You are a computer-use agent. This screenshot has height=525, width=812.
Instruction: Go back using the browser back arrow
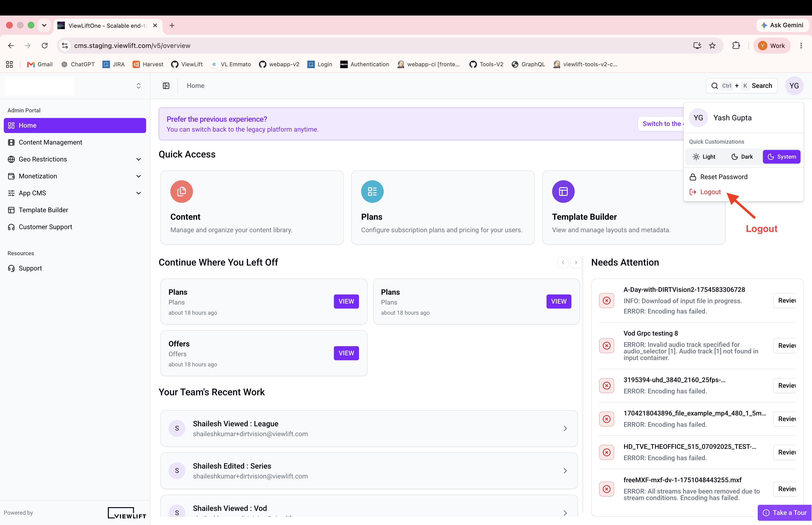[11, 46]
